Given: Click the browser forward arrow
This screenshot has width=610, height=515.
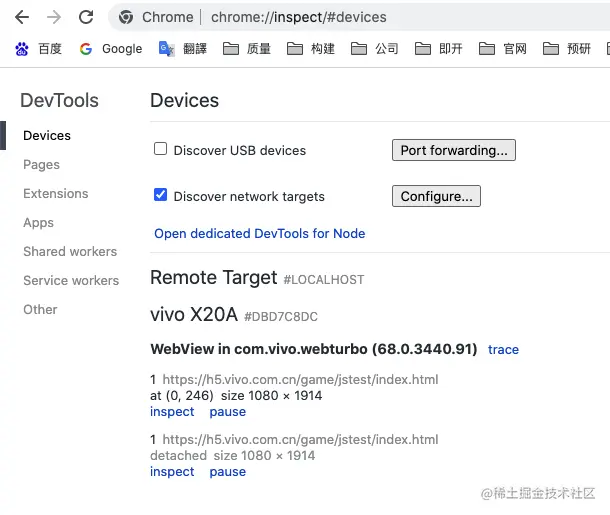Looking at the screenshot, I should 54,17.
